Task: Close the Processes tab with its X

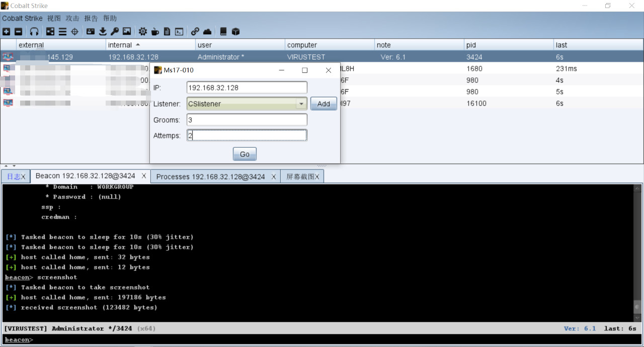Action: tap(274, 177)
